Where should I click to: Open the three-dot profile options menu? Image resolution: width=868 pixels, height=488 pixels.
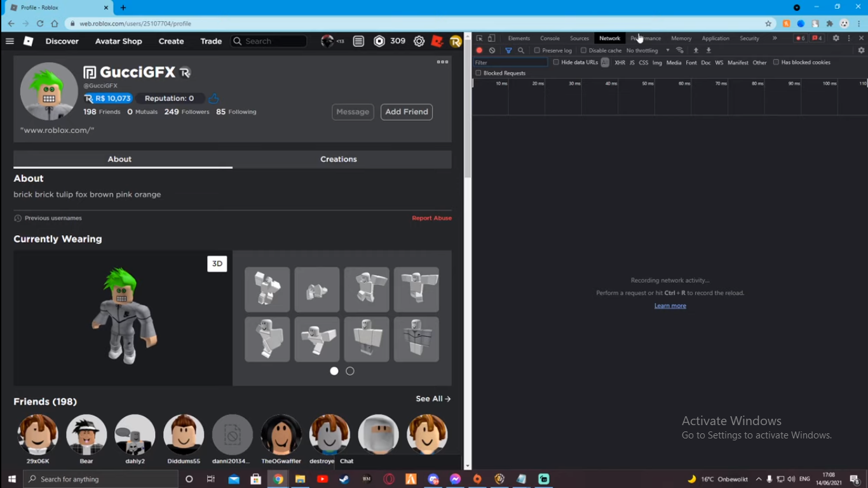pyautogui.click(x=443, y=62)
